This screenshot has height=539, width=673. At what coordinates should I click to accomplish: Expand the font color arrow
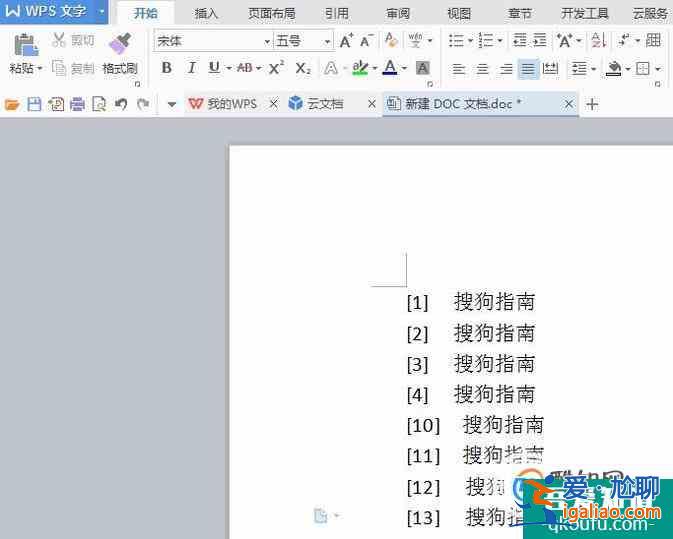404,68
